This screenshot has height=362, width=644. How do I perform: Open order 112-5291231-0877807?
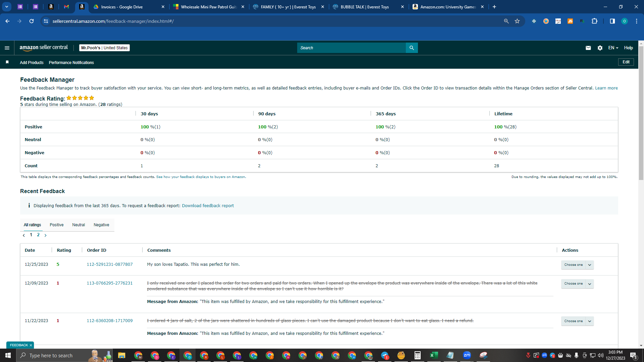click(x=110, y=264)
